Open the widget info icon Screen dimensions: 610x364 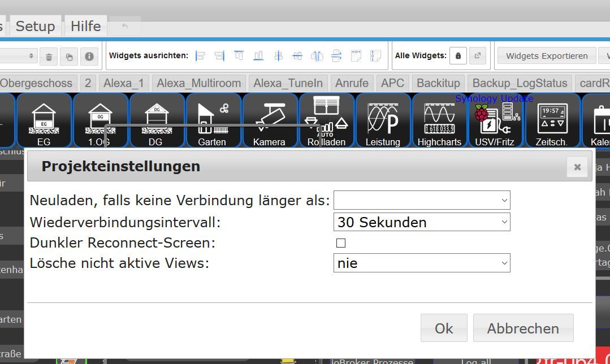pyautogui.click(x=89, y=57)
